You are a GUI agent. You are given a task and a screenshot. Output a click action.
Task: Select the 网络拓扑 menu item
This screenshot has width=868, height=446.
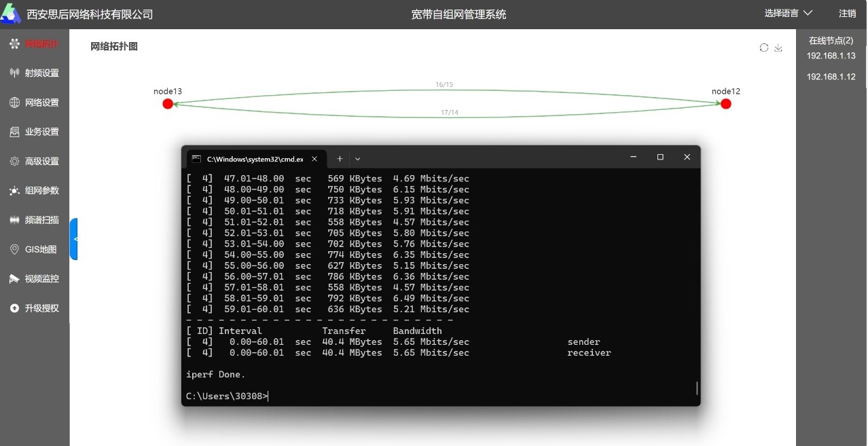(41, 44)
